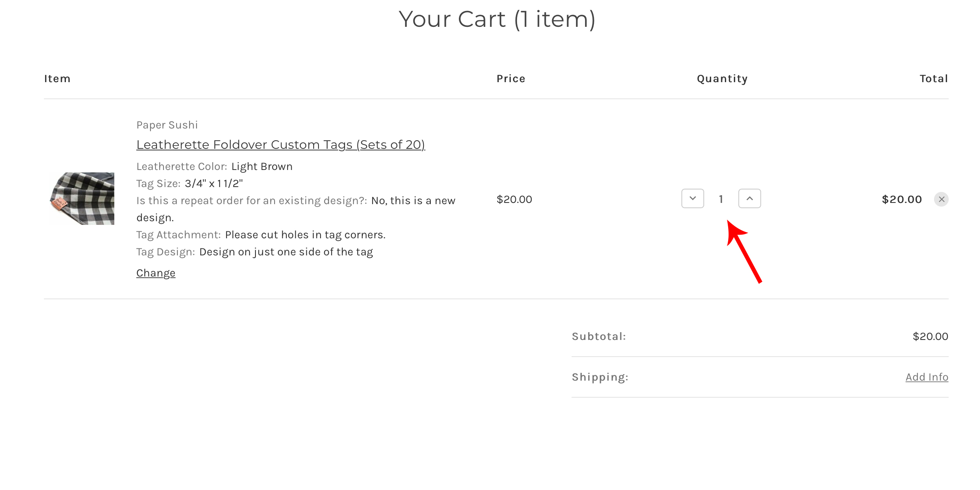Screen dimensions: 980x490
Task: Click Add Info next to Shipping
Action: pos(927,377)
